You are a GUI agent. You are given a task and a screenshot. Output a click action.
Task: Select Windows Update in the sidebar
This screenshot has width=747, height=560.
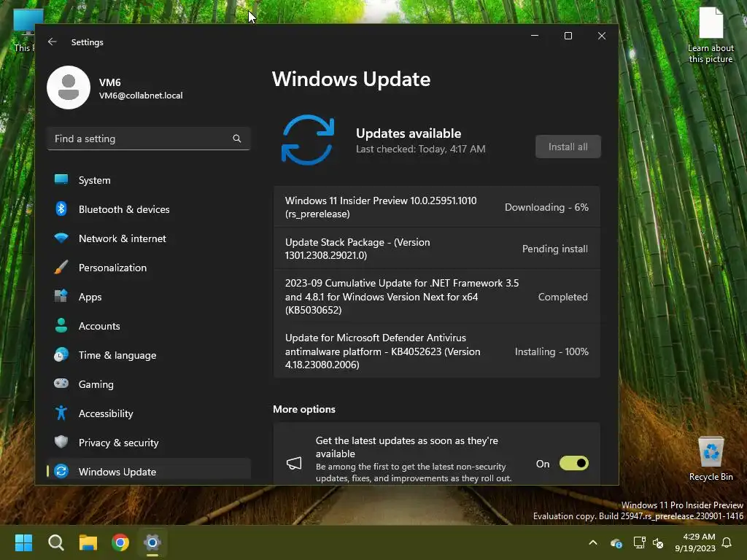click(149, 472)
